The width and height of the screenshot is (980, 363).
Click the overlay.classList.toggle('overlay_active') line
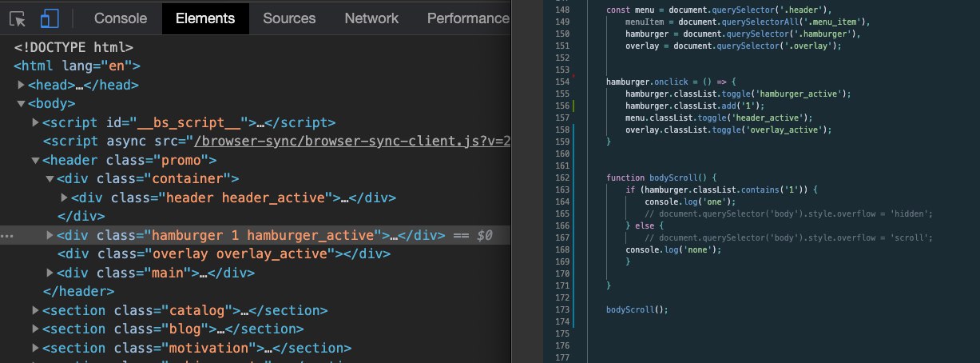[x=729, y=129]
